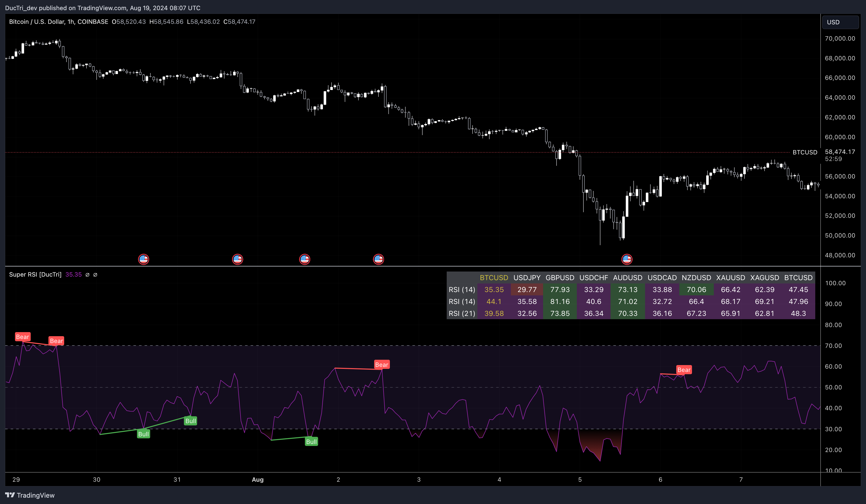The height and width of the screenshot is (504, 866).
Task: Click the USDJPY cell showing 29.77
Action: click(527, 290)
